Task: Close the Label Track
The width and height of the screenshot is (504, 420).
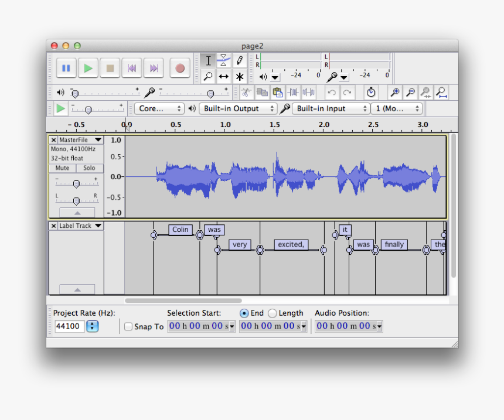Action: coord(54,226)
